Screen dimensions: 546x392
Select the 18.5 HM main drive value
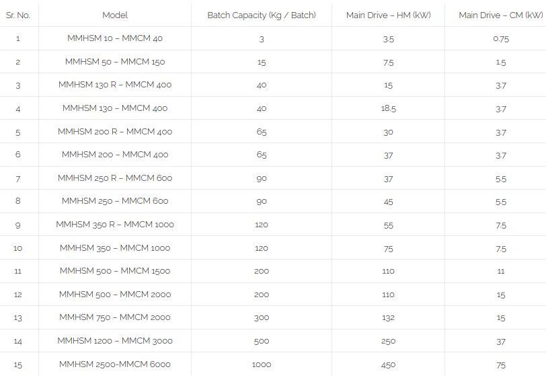(389, 108)
